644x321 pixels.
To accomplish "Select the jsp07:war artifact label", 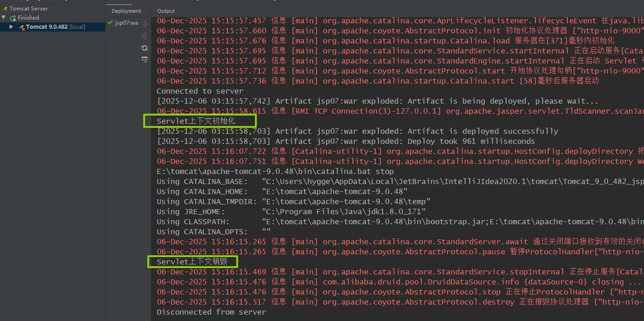I will [126, 23].
